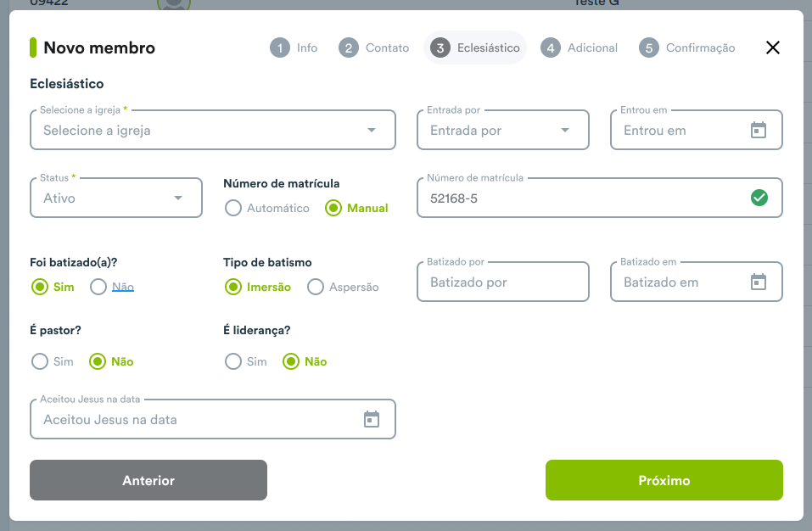Click the Próximo button
812x531 pixels.
[x=664, y=480]
